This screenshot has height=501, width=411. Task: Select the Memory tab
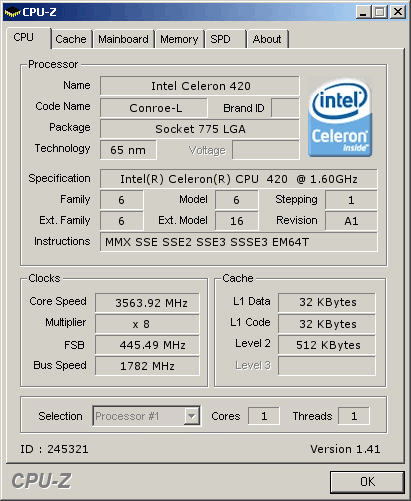pyautogui.click(x=179, y=39)
